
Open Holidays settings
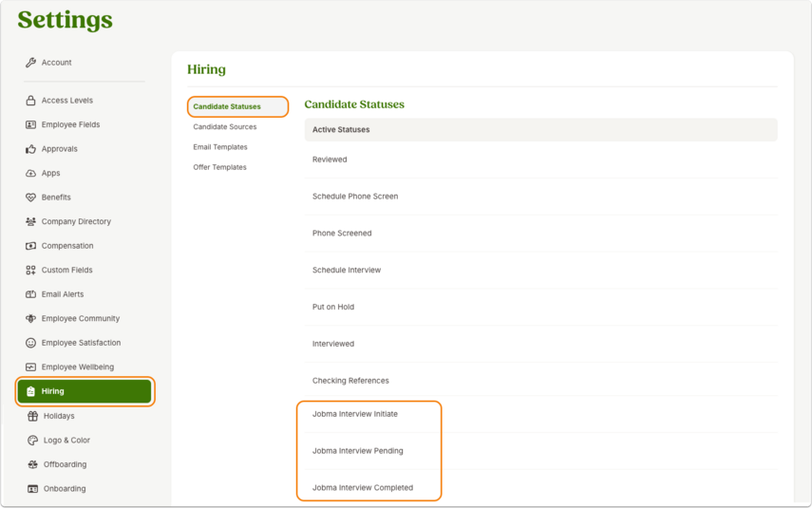(59, 416)
